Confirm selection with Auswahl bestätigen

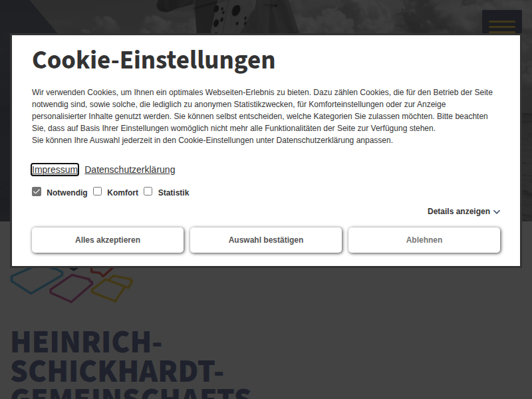(266, 240)
